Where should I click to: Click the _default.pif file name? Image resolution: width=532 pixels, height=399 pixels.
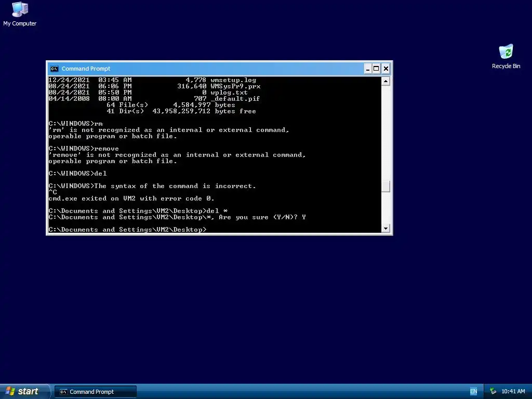235,99
